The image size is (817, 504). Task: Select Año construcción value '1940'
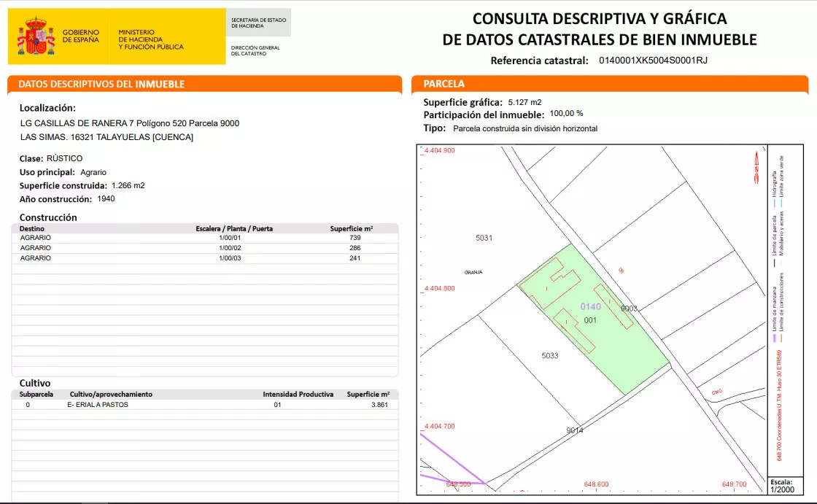coord(106,199)
